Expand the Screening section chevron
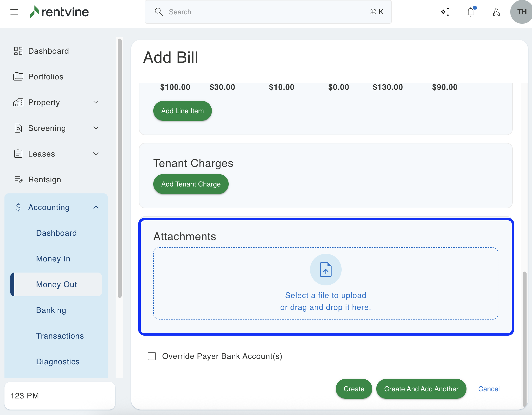This screenshot has height=415, width=532. pos(96,128)
